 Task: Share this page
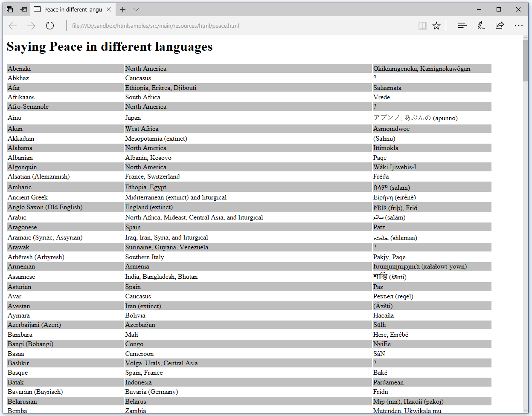[500, 26]
